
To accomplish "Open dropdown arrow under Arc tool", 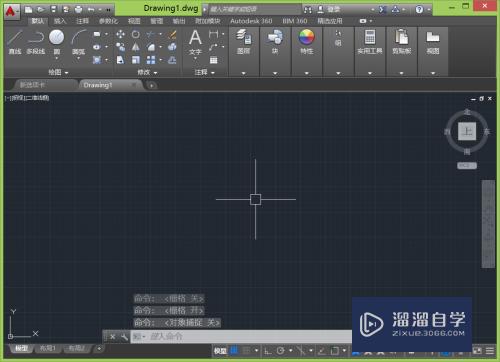I will coord(79,59).
